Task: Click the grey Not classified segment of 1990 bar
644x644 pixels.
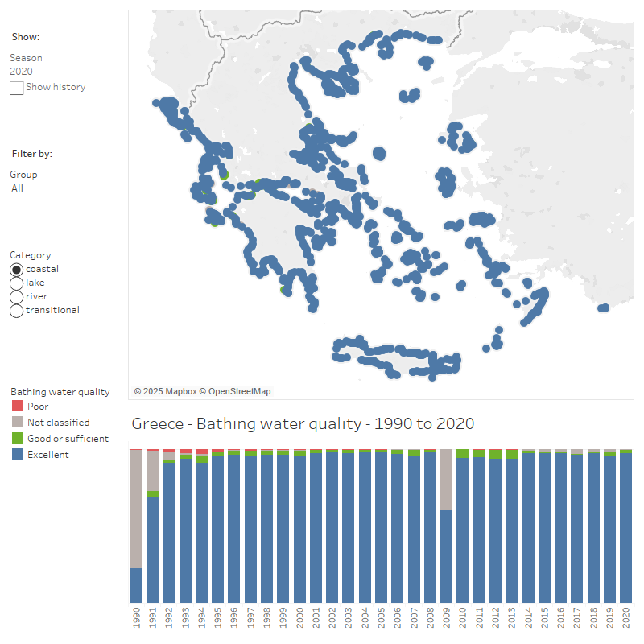Action: (x=136, y=509)
